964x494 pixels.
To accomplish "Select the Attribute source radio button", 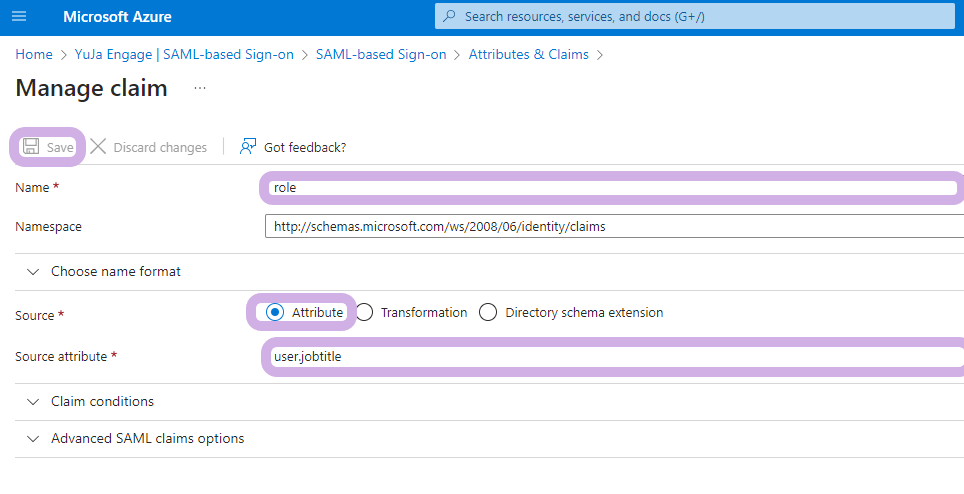I will (275, 313).
